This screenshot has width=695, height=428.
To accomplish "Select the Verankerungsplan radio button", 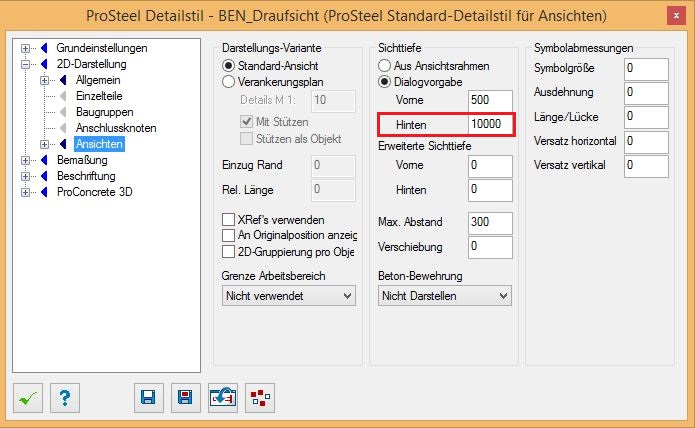I will coord(228,82).
